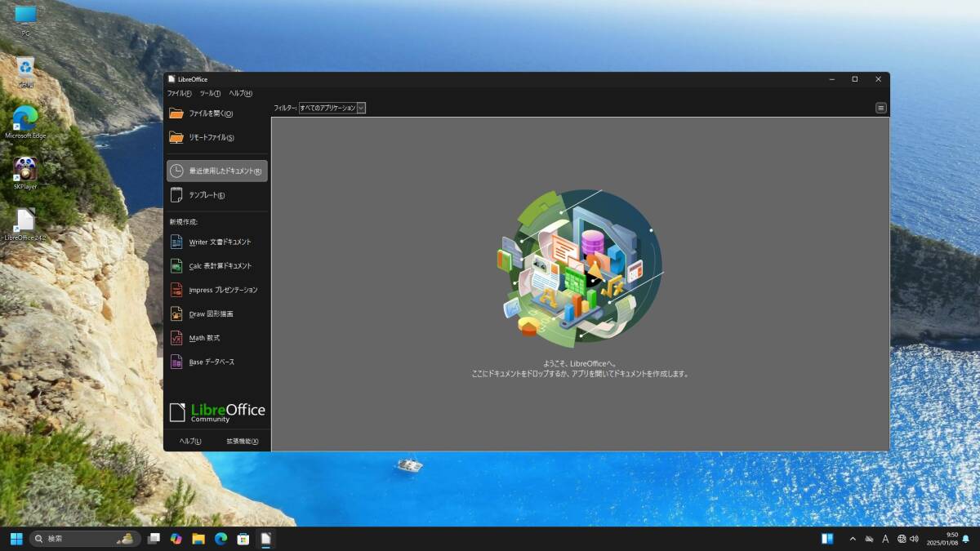
Task: Expand the フィルター application dropdown
Action: [x=332, y=108]
